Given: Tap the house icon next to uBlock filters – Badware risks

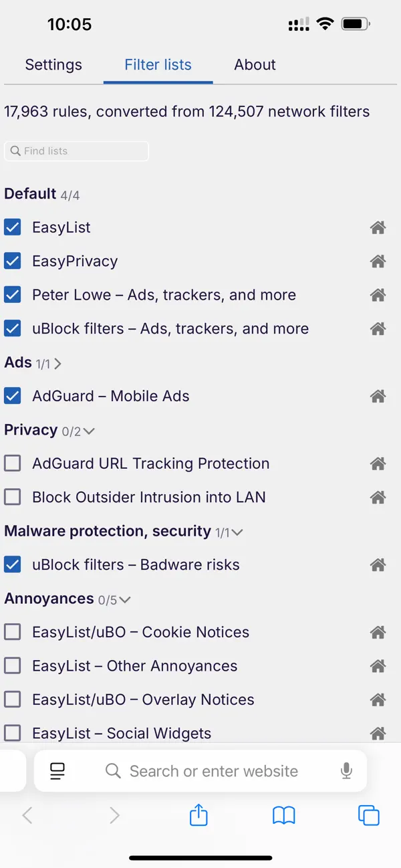Looking at the screenshot, I should click(x=378, y=564).
